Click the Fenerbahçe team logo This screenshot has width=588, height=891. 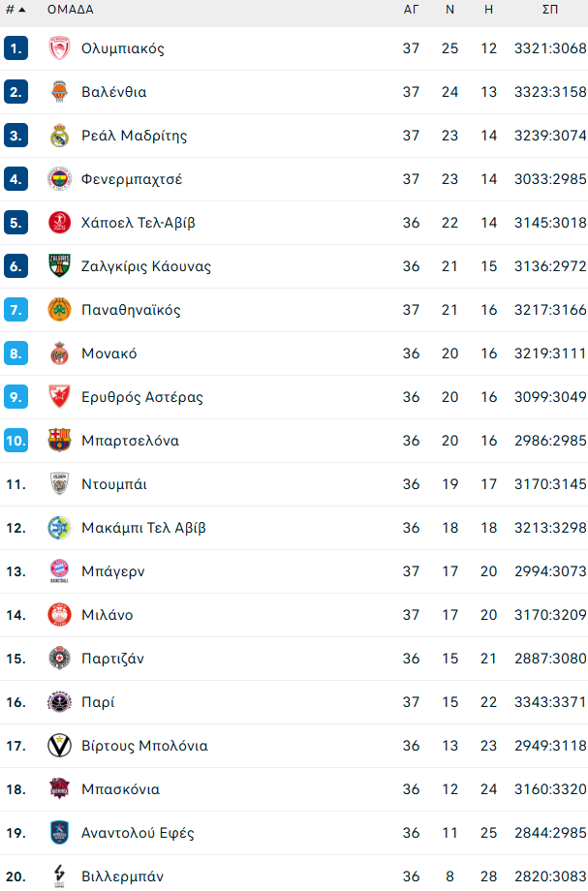59,179
